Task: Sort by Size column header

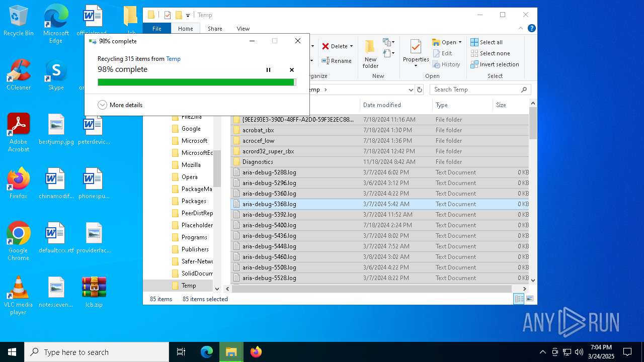Action: [x=511, y=105]
